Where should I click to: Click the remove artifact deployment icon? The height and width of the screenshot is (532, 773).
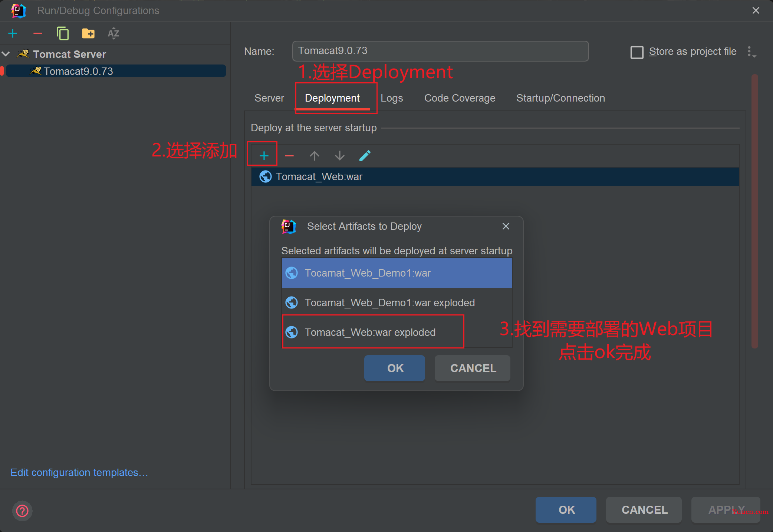pos(290,156)
